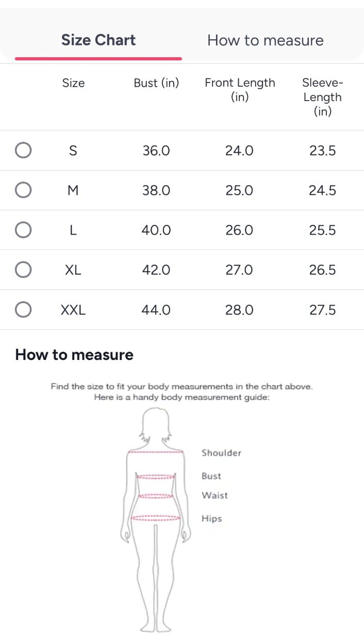Click the XXL size label
The height and width of the screenshot is (640, 364).
[73, 310]
